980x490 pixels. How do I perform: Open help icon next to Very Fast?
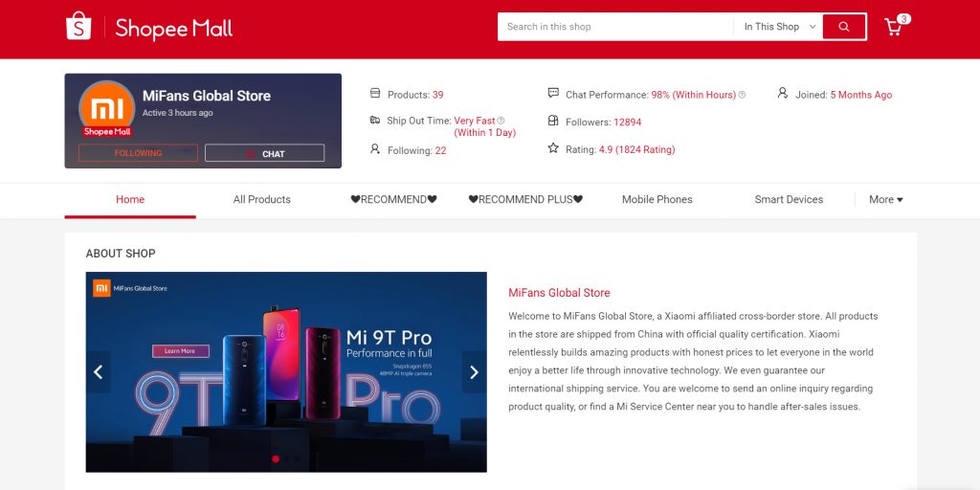[x=501, y=121]
